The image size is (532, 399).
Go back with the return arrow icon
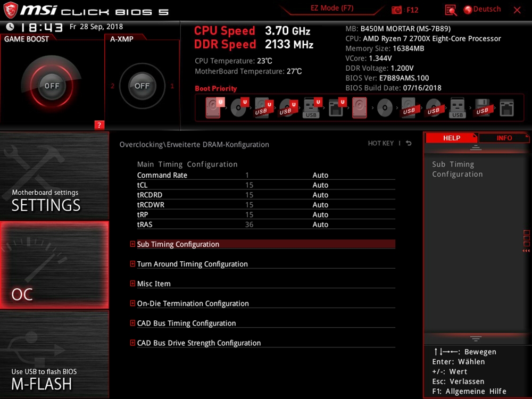coord(409,143)
